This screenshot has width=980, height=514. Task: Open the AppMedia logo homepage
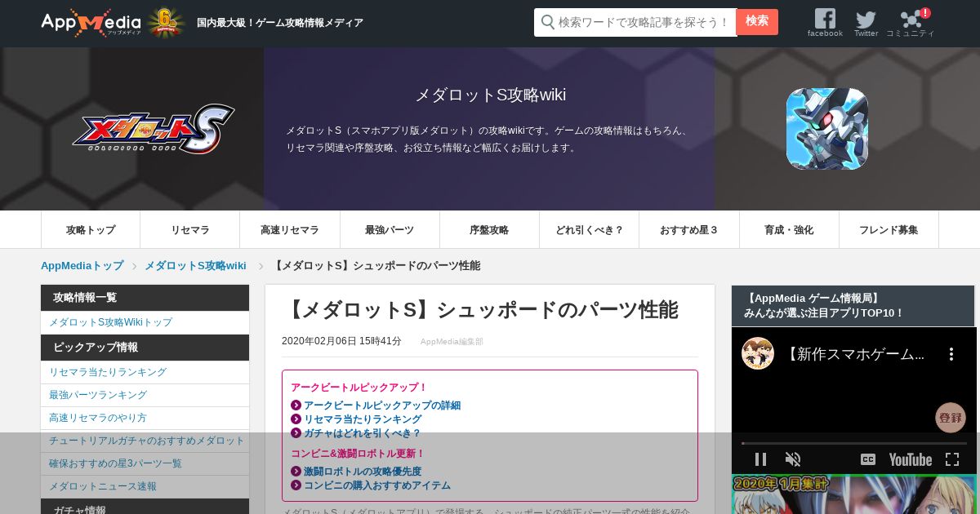(x=91, y=22)
